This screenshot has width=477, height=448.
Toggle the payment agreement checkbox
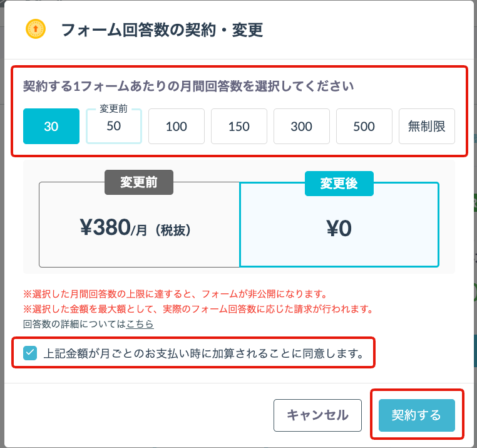point(30,353)
